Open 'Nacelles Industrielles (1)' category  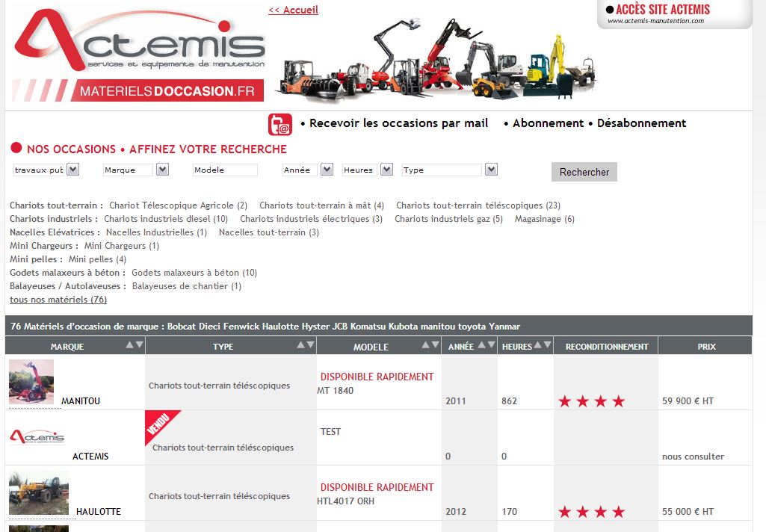pyautogui.click(x=156, y=232)
